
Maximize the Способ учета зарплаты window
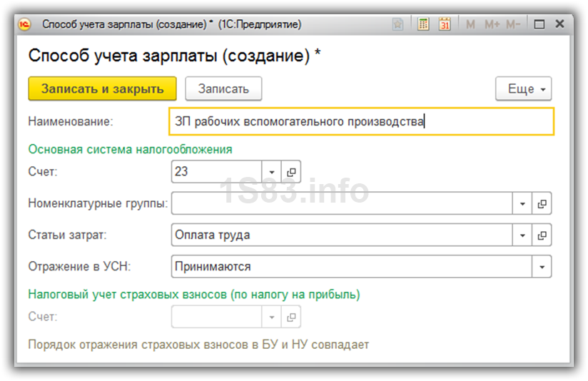(x=539, y=24)
